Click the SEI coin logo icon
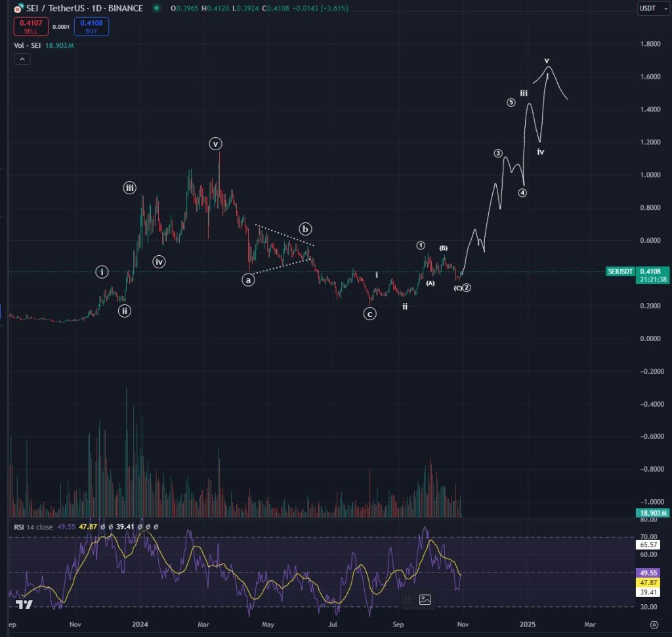 click(18, 9)
